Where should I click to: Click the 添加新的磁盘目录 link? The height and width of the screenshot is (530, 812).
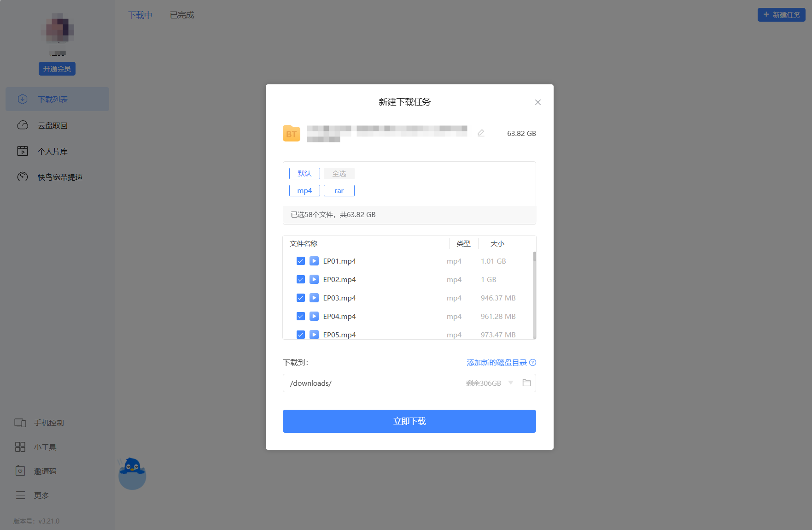pos(497,363)
